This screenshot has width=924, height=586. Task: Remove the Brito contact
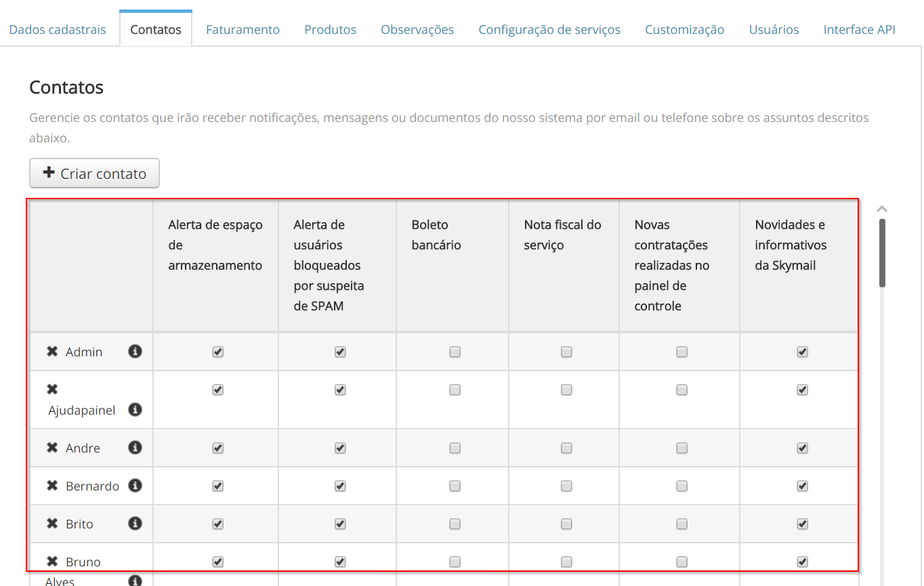pos(52,524)
